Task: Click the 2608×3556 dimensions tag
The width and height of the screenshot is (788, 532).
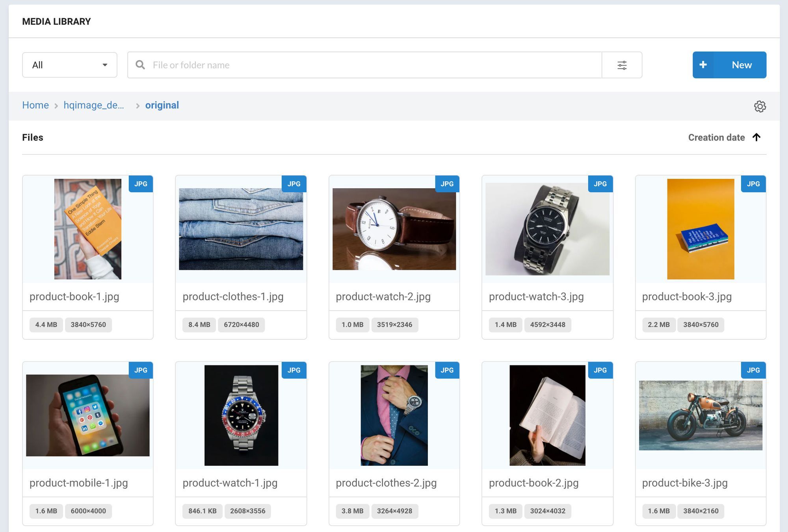Action: coord(248,511)
